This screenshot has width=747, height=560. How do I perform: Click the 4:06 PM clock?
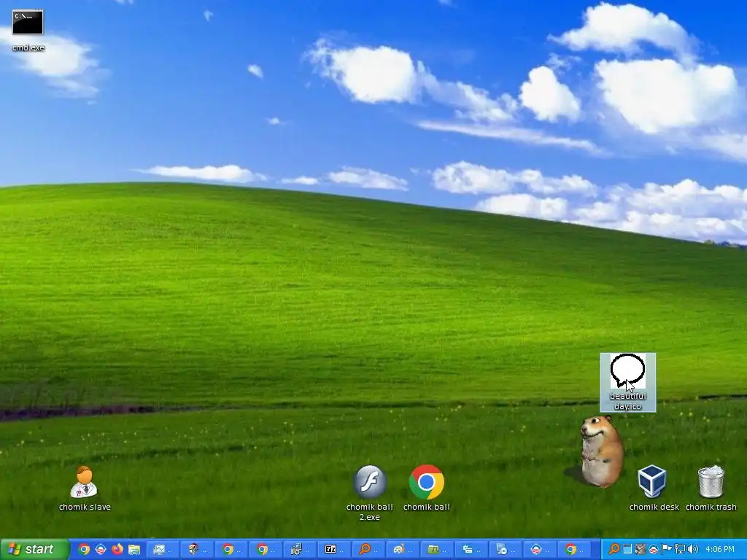(720, 550)
